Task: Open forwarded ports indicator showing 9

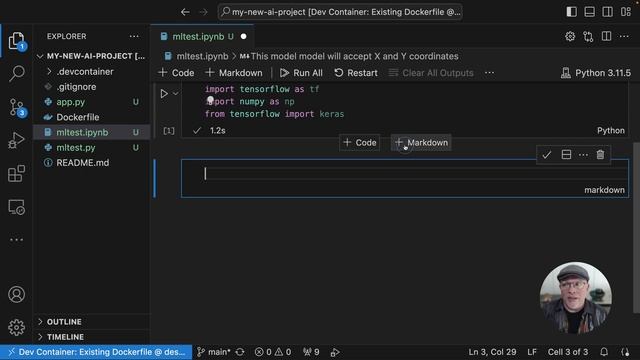Action: click(311, 352)
